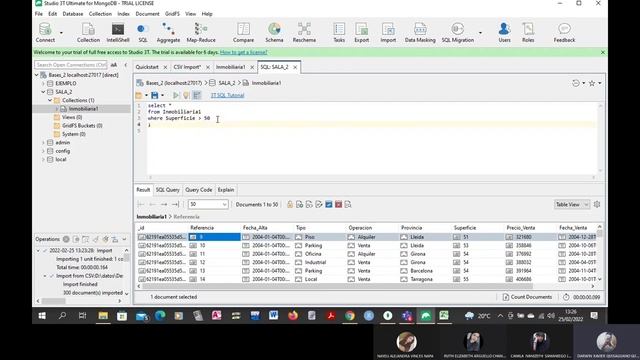Click the query history icon
The image size is (640, 360).
coord(576,83)
